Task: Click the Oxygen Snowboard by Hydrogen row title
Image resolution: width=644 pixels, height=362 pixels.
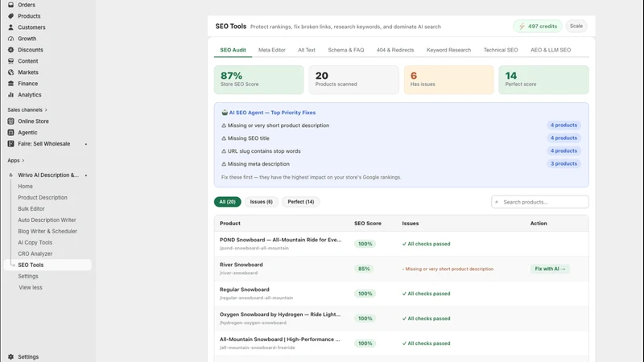Action: click(x=280, y=315)
